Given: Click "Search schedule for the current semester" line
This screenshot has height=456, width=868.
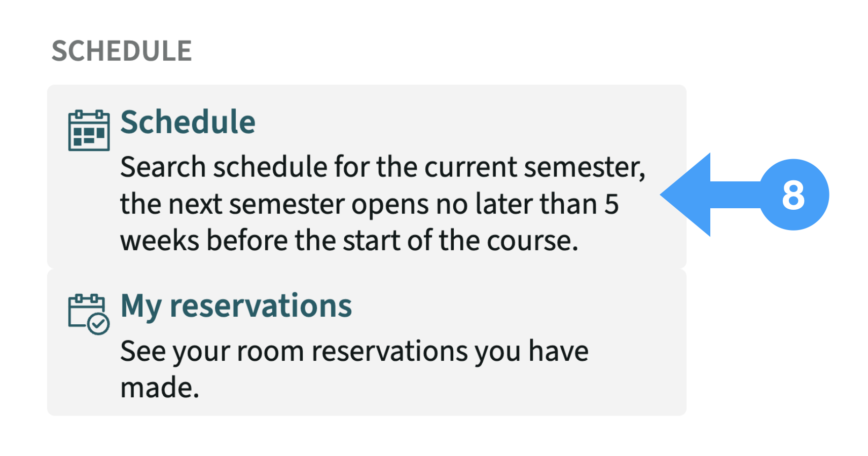Looking at the screenshot, I should click(x=383, y=167).
